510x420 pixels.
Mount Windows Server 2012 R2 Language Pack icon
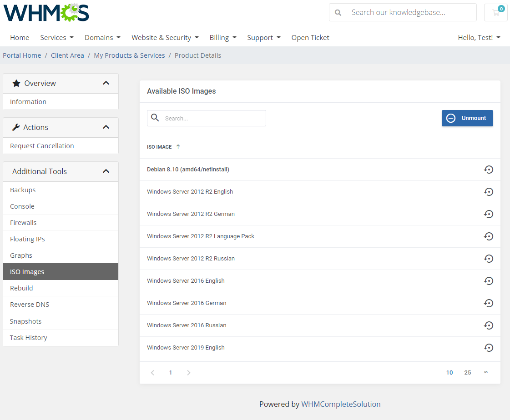[x=488, y=236]
